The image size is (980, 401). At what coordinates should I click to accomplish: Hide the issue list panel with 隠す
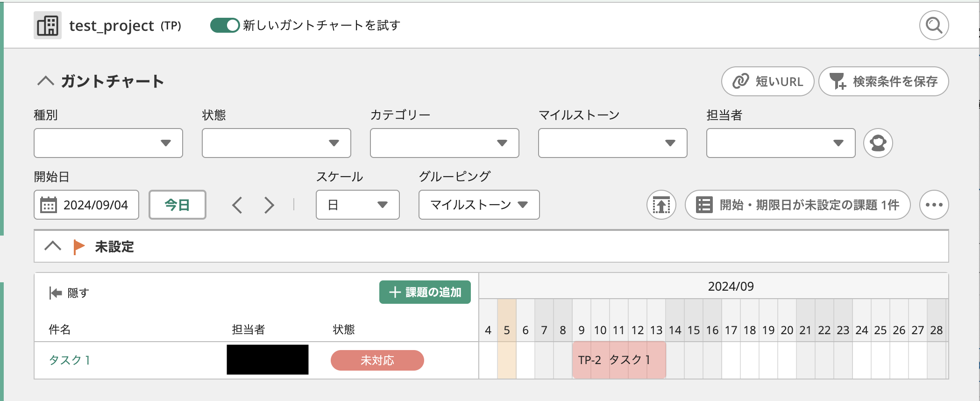tap(69, 293)
